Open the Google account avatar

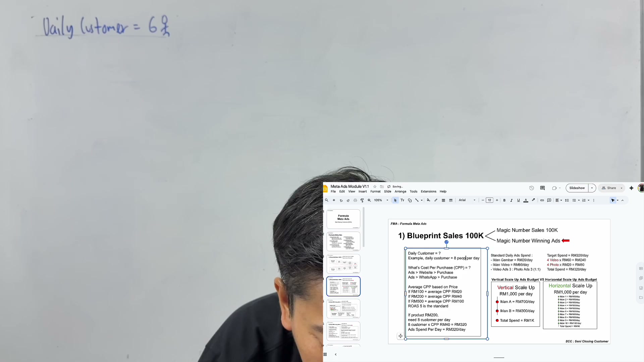coord(641,188)
